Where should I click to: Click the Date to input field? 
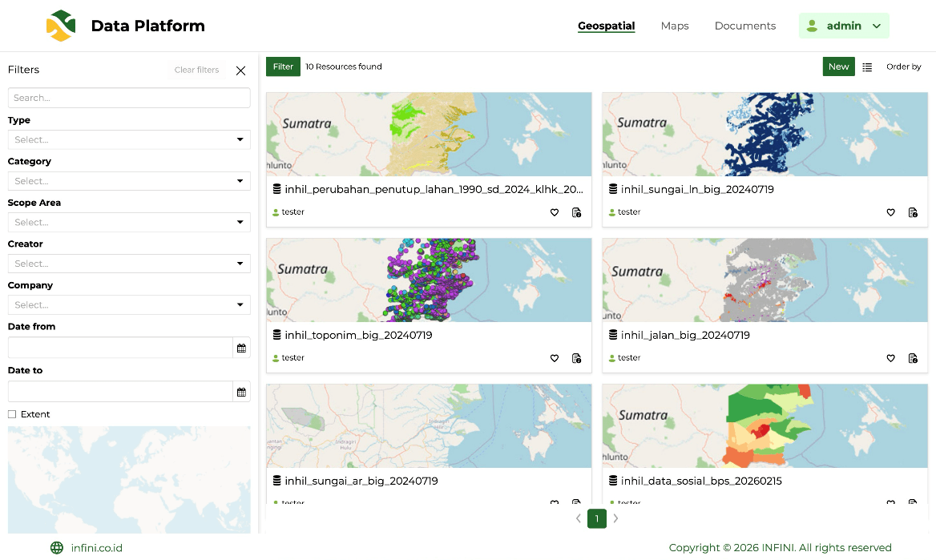(x=120, y=393)
